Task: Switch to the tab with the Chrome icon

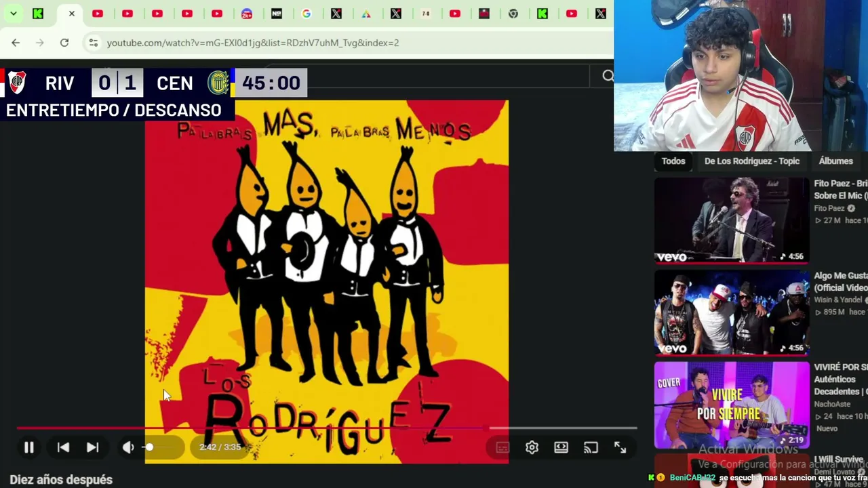Action: (513, 14)
